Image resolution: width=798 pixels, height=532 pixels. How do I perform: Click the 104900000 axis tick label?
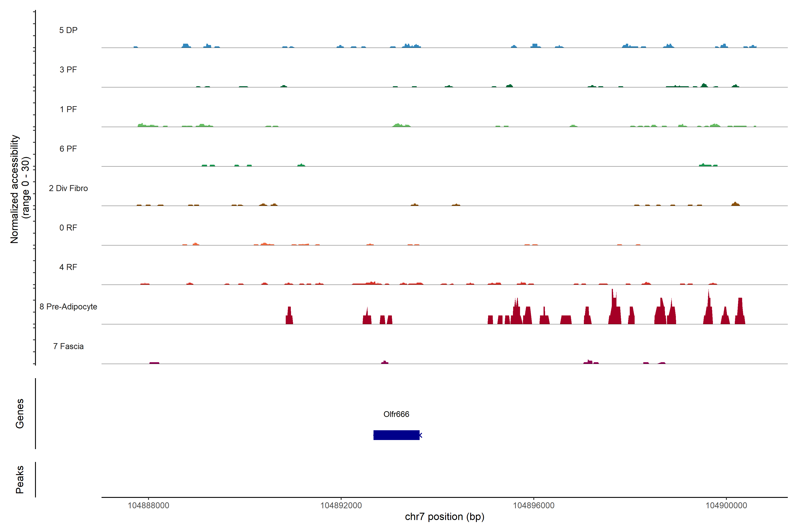(726, 505)
